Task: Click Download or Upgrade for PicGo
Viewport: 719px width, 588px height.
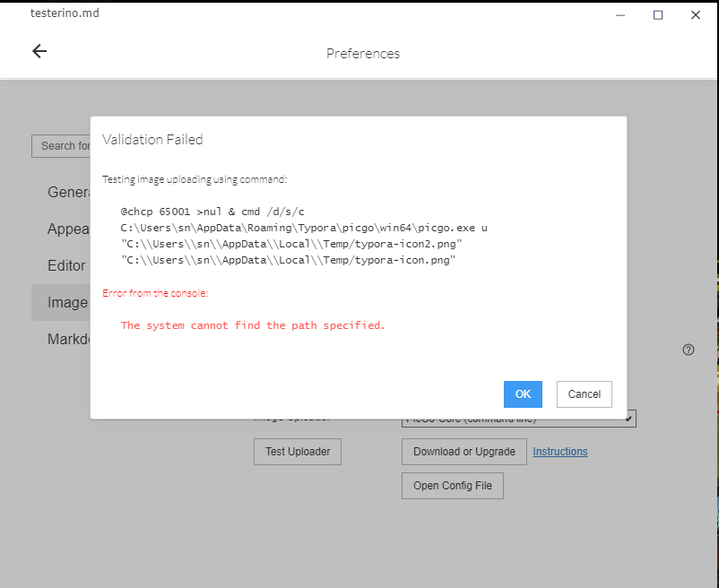Action: pos(463,452)
